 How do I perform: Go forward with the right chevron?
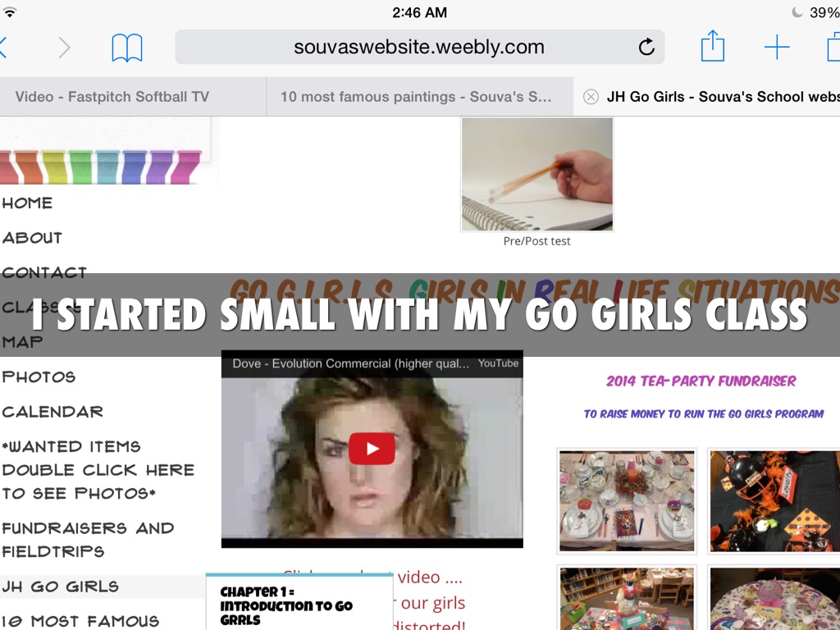pyautogui.click(x=64, y=48)
